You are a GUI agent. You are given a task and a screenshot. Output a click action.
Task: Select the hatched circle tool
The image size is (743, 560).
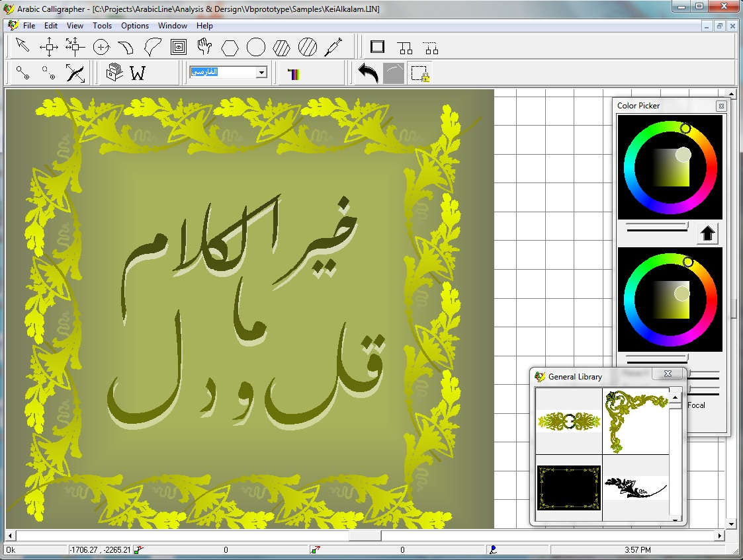click(x=308, y=47)
